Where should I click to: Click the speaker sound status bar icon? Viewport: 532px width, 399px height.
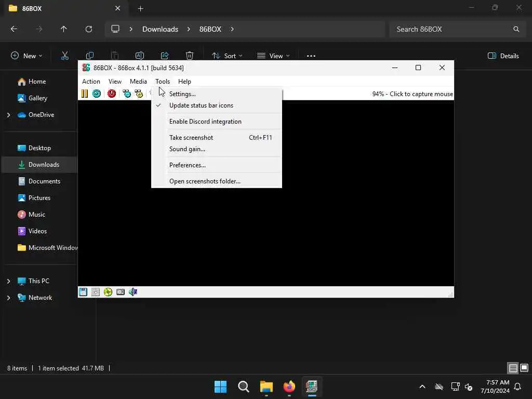(x=133, y=292)
